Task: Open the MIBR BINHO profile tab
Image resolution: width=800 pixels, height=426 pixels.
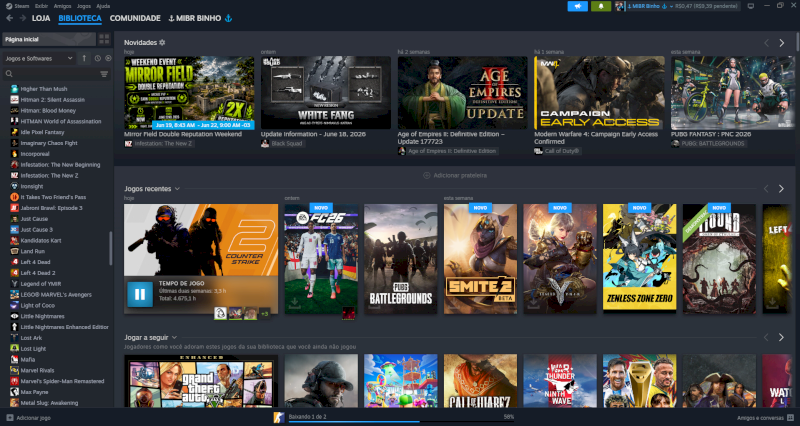Action: (x=200, y=18)
